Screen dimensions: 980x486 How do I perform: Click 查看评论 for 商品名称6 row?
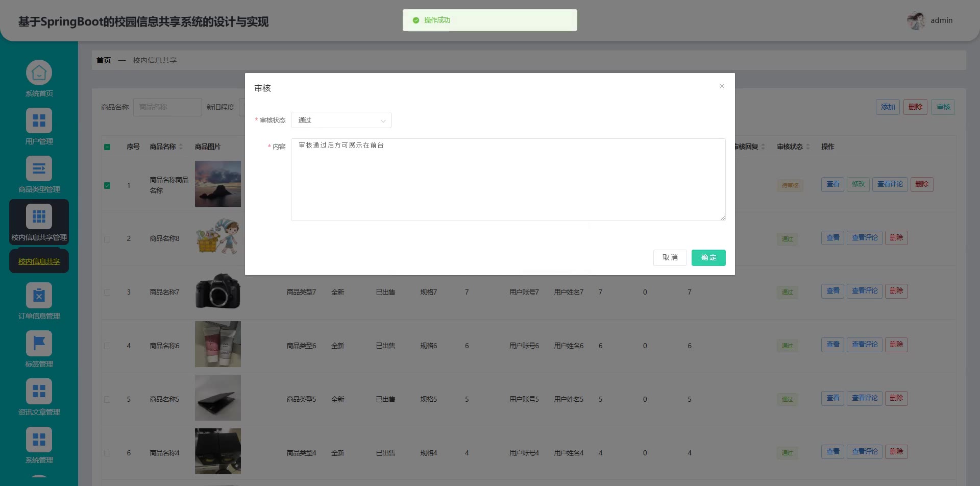[x=865, y=345]
